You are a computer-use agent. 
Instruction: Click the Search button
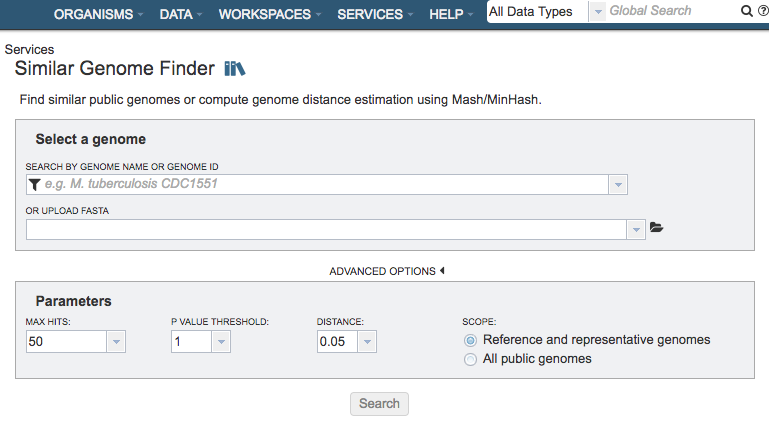[379, 404]
